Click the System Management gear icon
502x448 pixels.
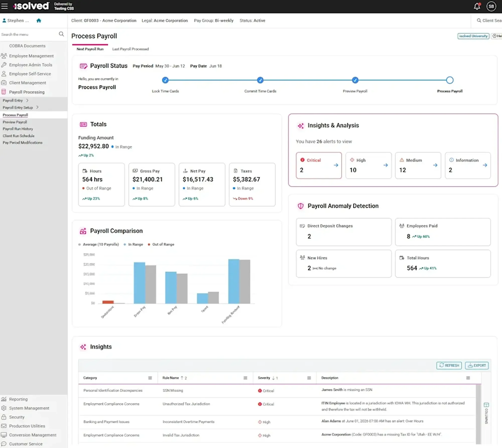pos(4,408)
